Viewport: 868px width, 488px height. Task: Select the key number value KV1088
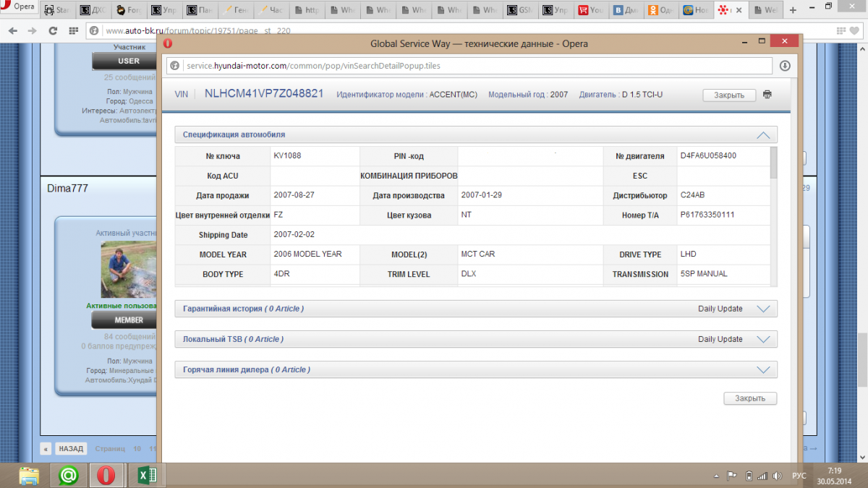(287, 155)
